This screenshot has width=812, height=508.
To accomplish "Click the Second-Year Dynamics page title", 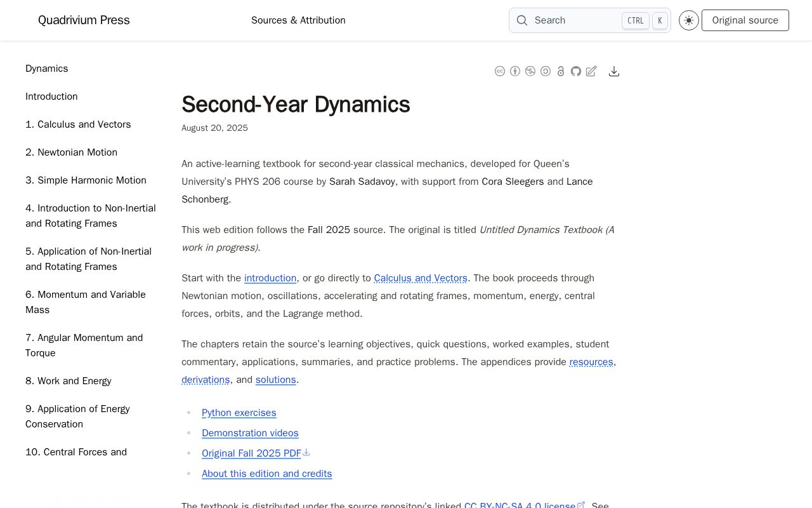I will [x=296, y=105].
